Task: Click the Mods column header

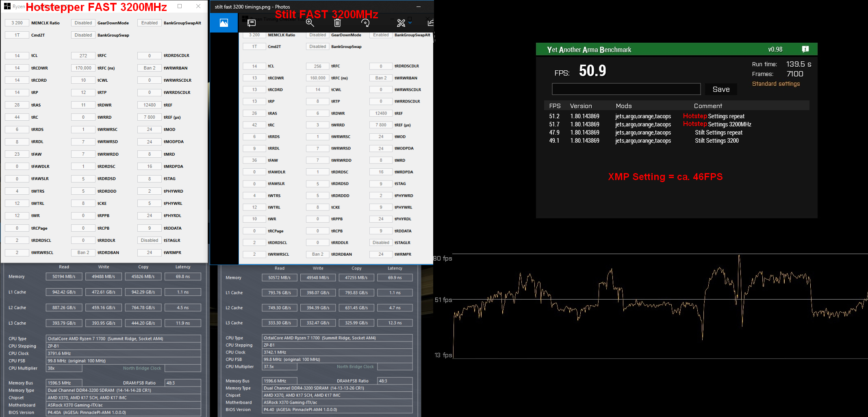Action: pyautogui.click(x=624, y=106)
